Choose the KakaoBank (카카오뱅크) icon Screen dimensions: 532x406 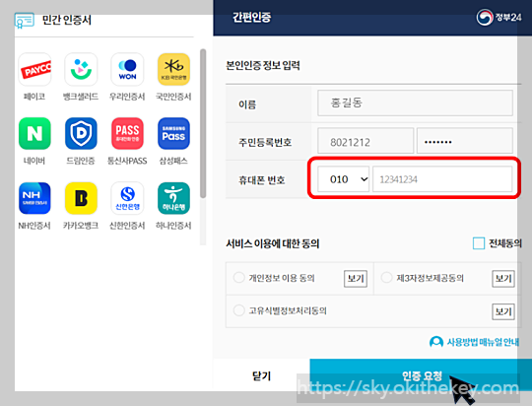pyautogui.click(x=81, y=198)
